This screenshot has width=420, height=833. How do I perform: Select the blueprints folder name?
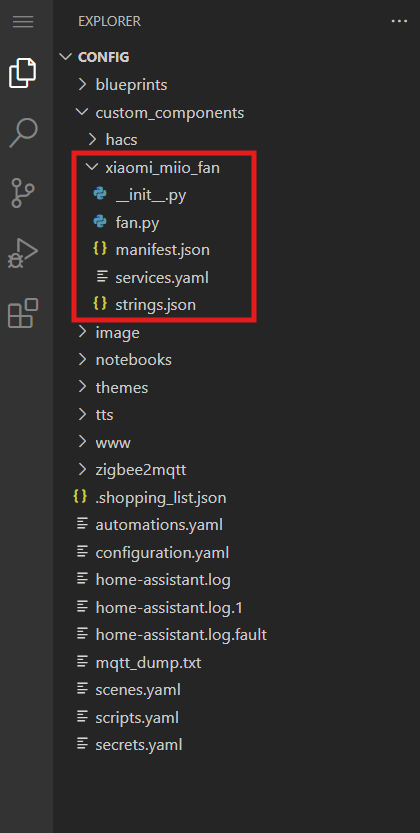131,84
